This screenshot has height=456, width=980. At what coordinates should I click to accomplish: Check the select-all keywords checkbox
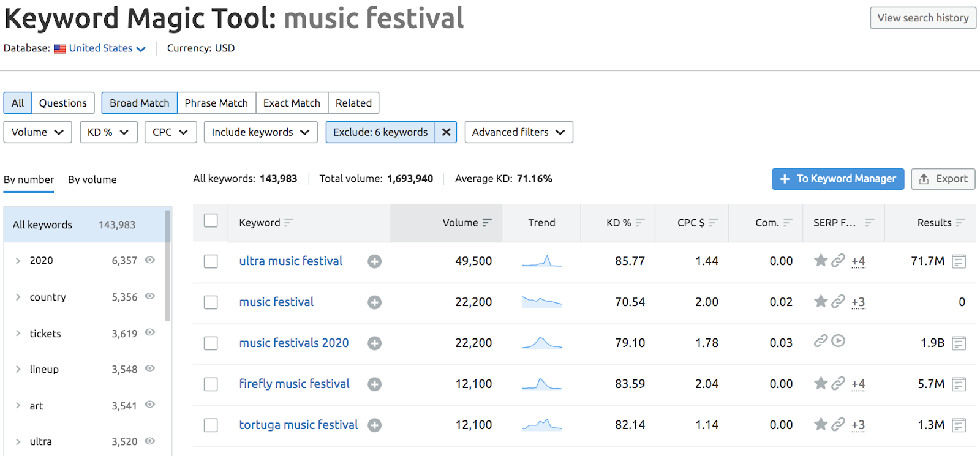coord(211,221)
